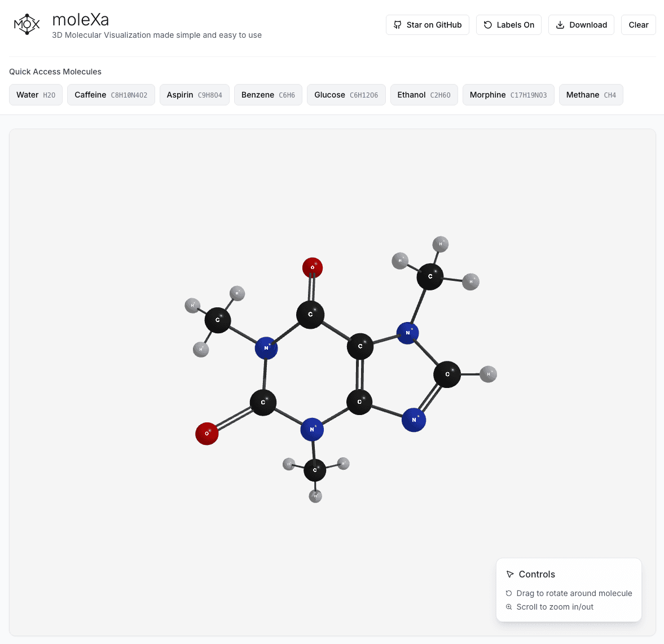Image resolution: width=664 pixels, height=644 pixels.
Task: Load the Morphine molecule
Action: click(508, 95)
